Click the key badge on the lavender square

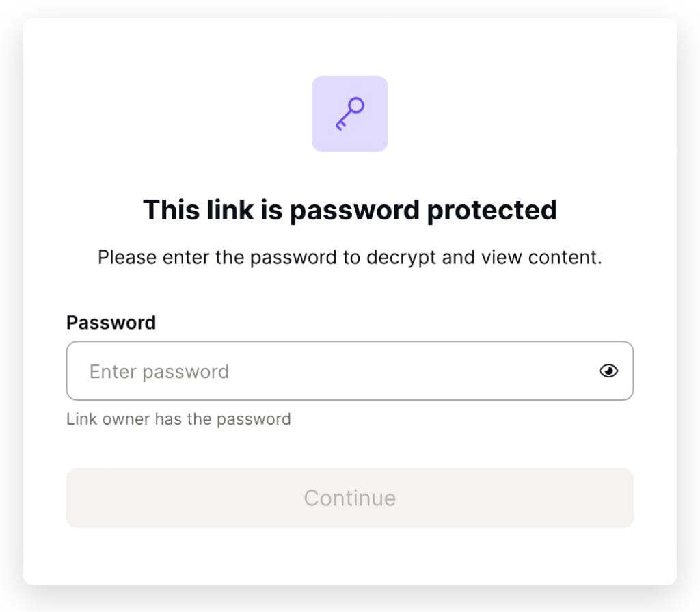[349, 113]
